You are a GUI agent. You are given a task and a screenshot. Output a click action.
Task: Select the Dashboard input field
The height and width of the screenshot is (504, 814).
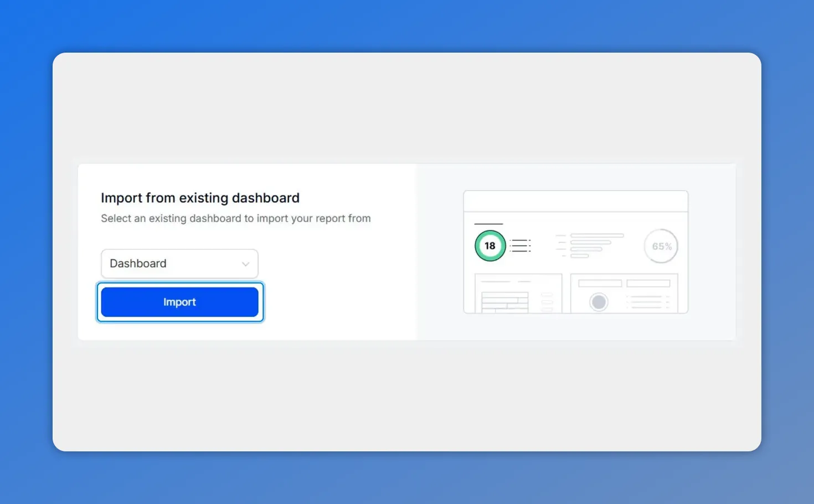click(166, 264)
